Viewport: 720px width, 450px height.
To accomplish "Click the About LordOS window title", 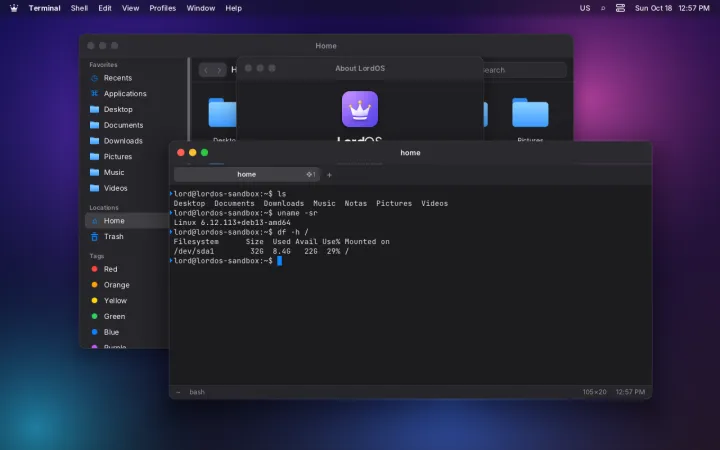I will click(x=360, y=68).
